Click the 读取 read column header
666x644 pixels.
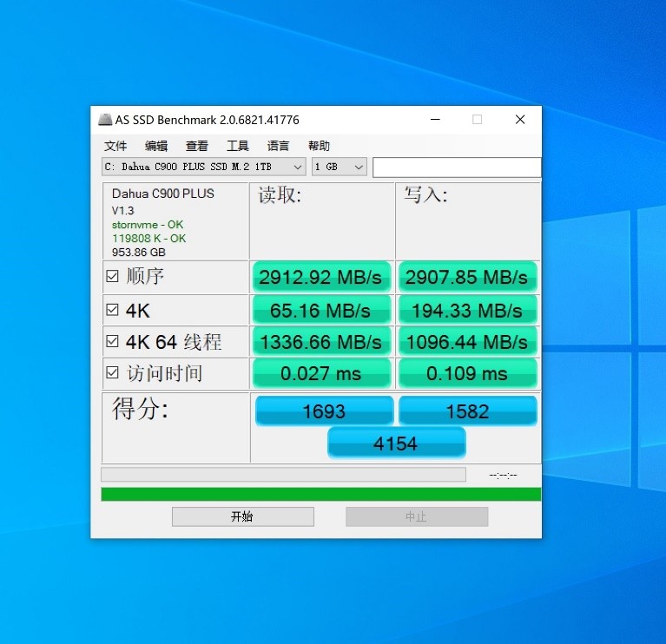click(x=280, y=195)
